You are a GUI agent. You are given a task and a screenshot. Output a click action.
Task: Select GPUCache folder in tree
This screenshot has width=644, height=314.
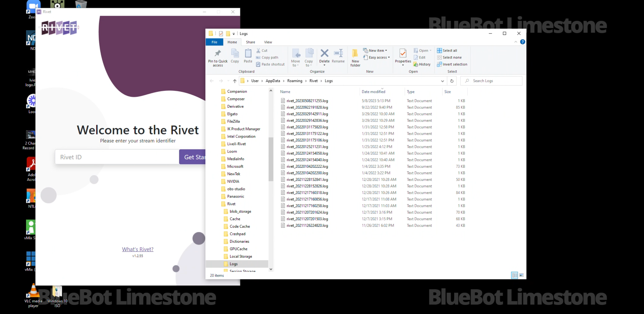[238, 249]
